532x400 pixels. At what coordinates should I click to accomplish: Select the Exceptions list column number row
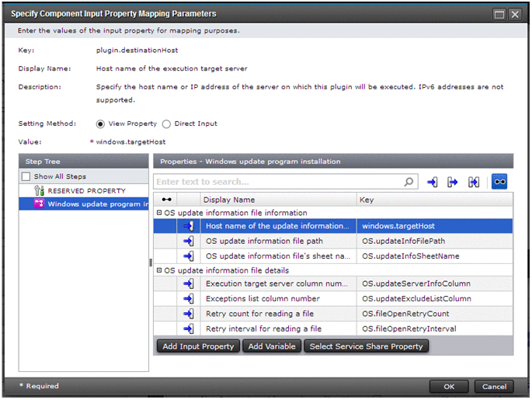coord(263,299)
